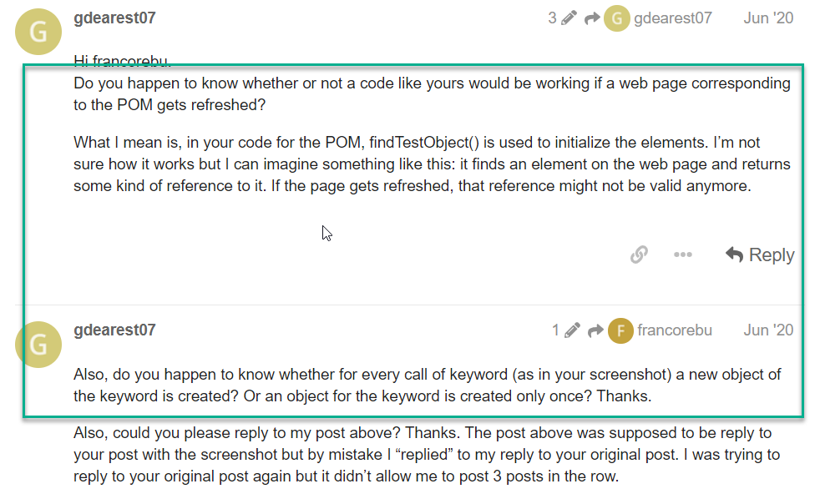Open gdearest07 username on the first post
Image resolution: width=820 pixels, height=504 pixels.
[x=114, y=18]
